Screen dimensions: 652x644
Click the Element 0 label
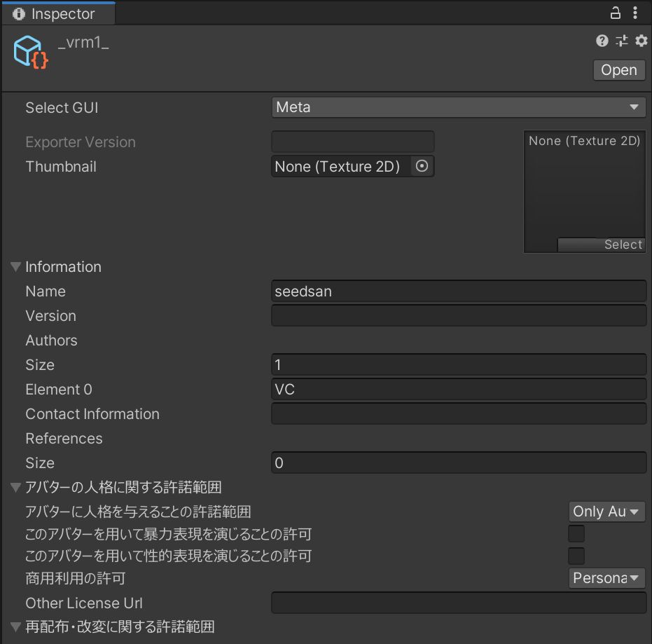pos(59,390)
